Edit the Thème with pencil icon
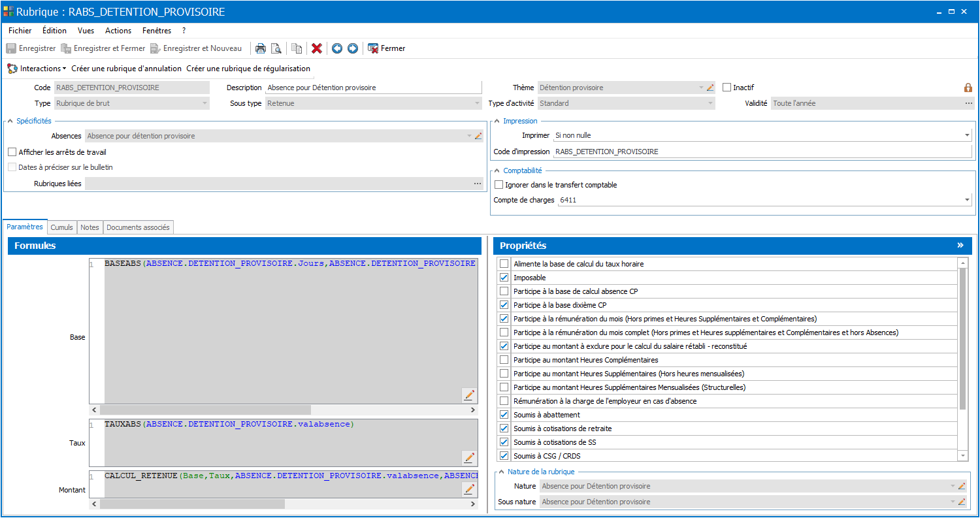 [x=710, y=88]
